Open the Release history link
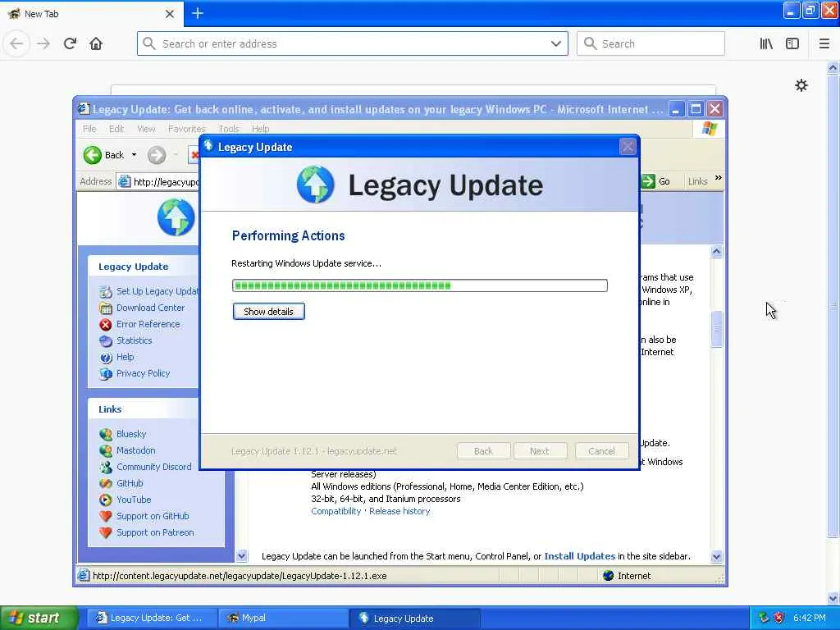840x630 pixels. [x=399, y=511]
